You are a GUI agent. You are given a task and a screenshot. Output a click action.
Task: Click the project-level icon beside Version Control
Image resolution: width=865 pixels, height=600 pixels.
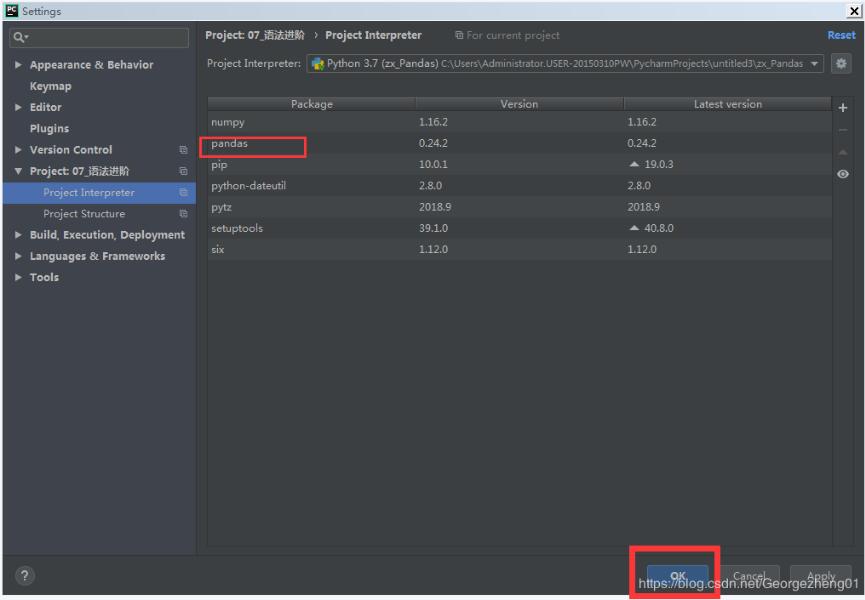[x=183, y=150]
